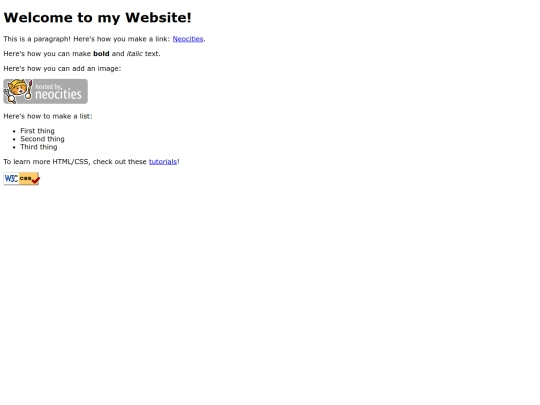Image resolution: width=540 pixels, height=405 pixels.
Task: Follow the tutorials link
Action: 163,162
